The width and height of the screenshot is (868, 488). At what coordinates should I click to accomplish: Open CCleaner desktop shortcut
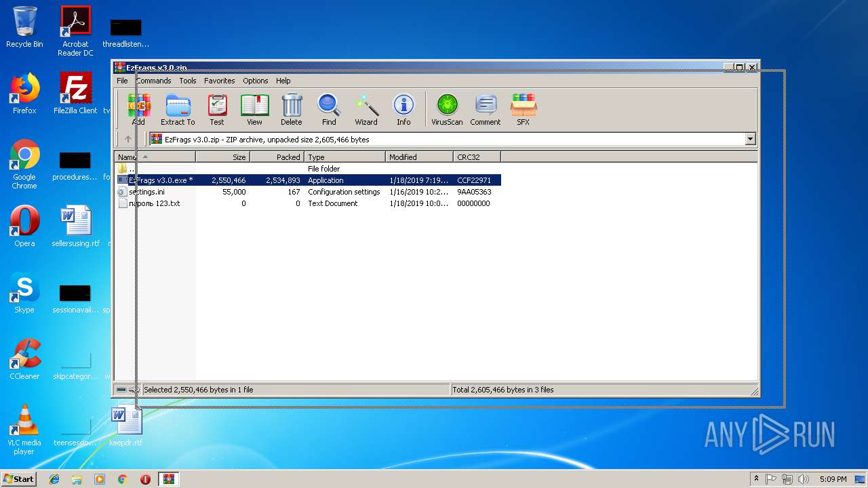coord(24,359)
